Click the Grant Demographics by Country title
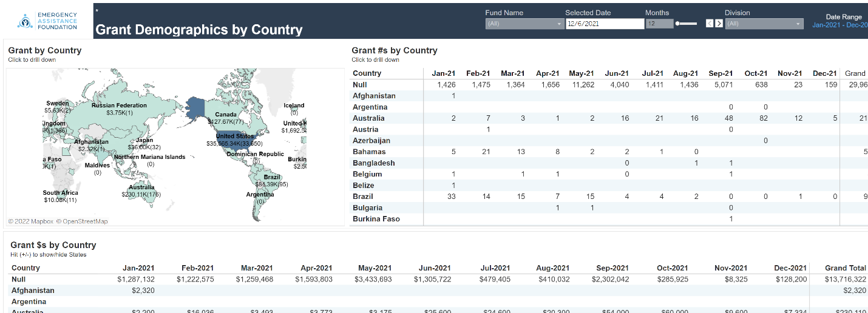This screenshot has height=313, width=868. (199, 29)
